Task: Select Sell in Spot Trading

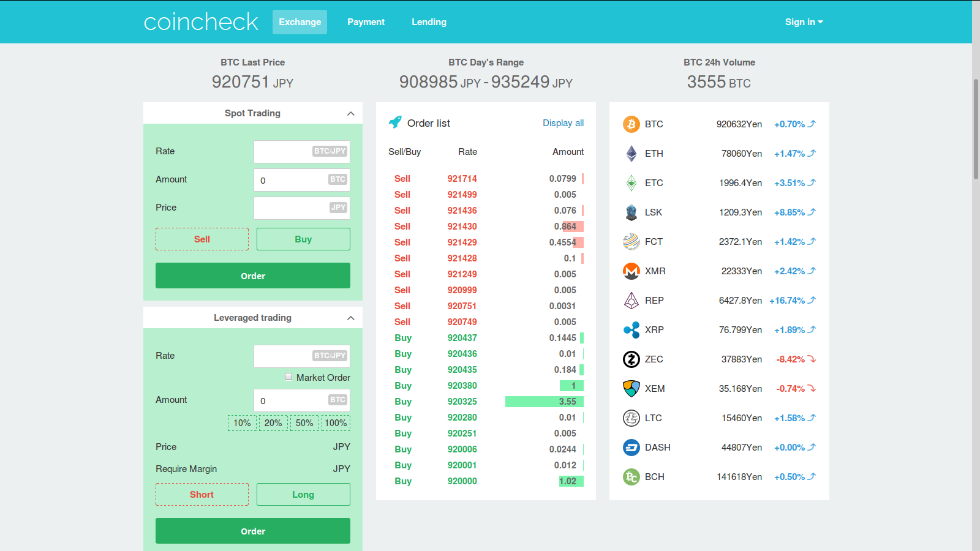Action: pos(202,239)
